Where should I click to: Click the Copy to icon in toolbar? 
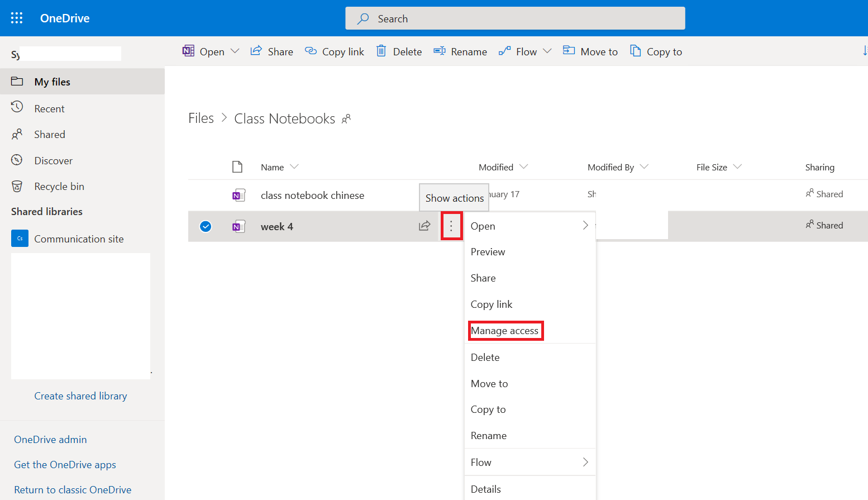point(635,51)
